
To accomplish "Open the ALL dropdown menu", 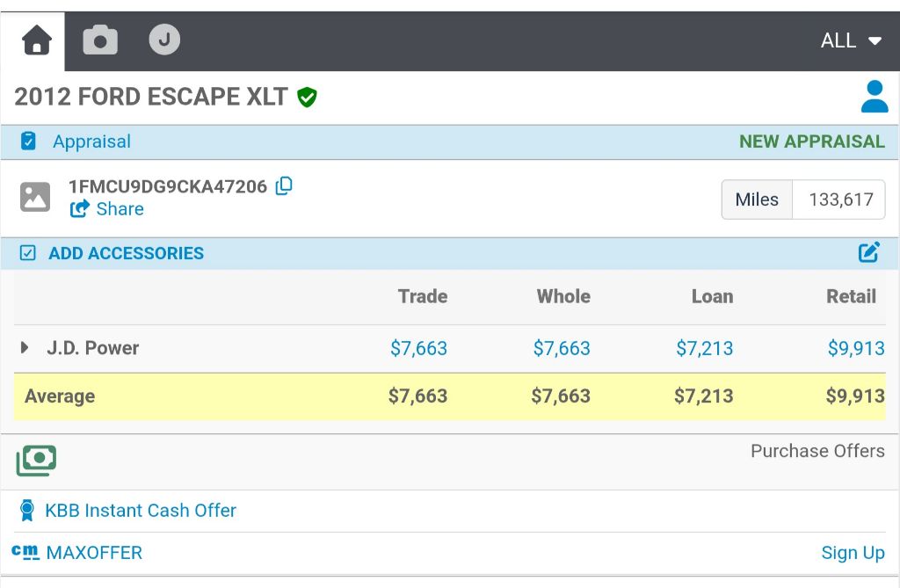I will 851,40.
